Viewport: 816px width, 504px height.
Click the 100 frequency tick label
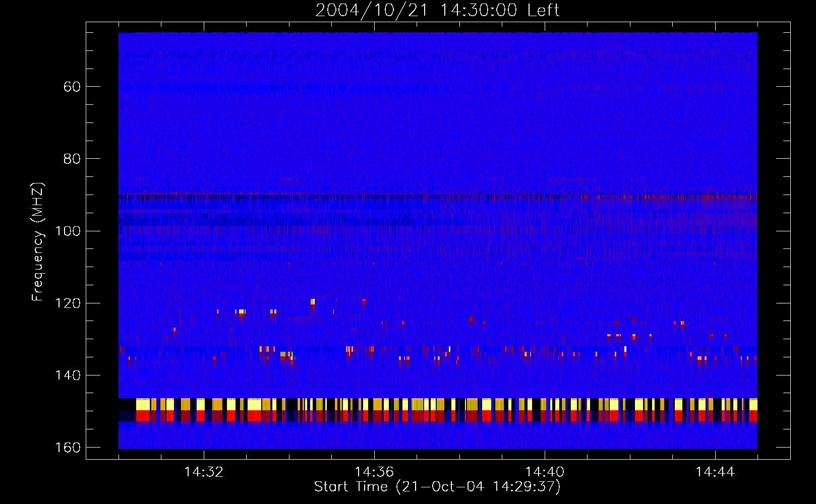[68, 231]
